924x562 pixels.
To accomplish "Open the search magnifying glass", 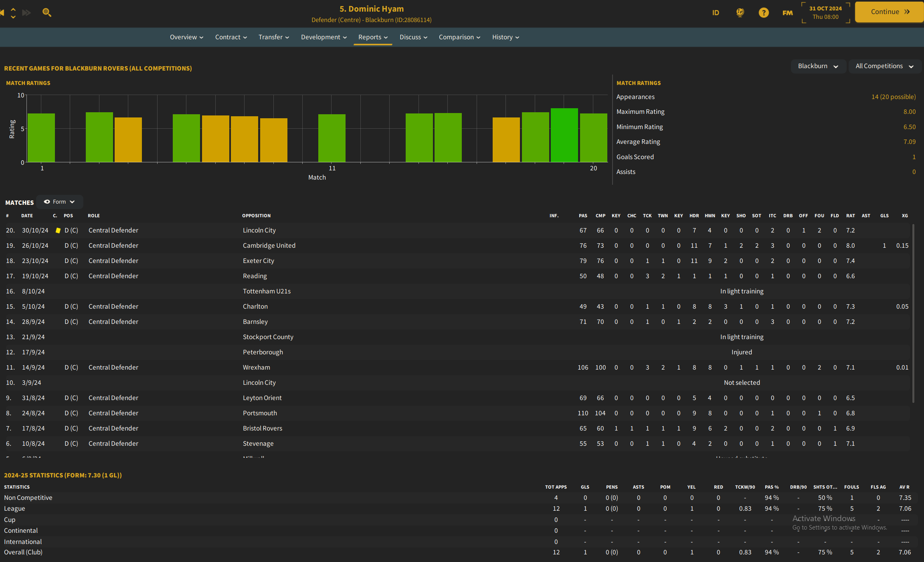I will coord(47,12).
